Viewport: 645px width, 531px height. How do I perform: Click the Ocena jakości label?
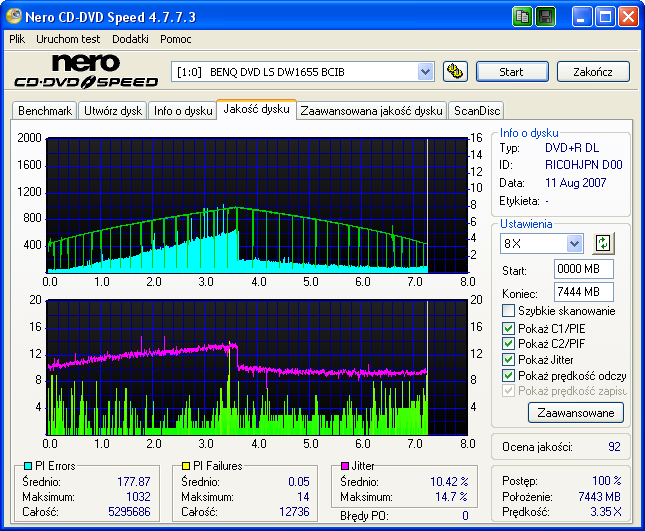coord(537,447)
